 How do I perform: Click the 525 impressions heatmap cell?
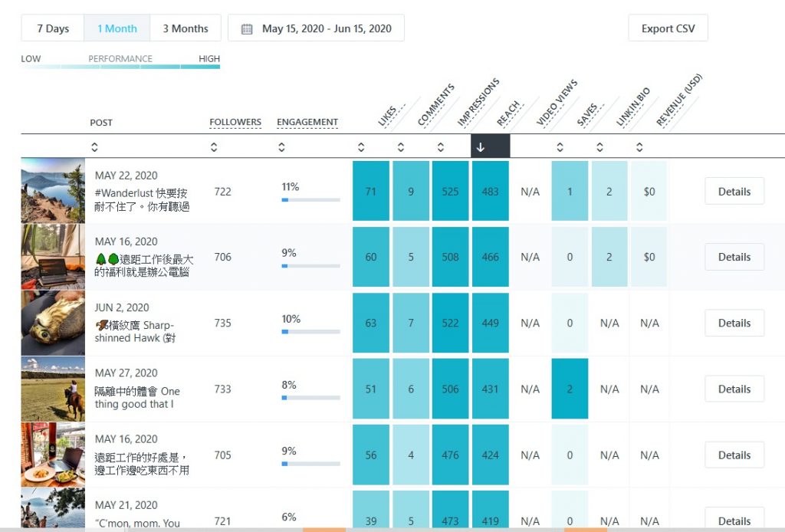click(x=450, y=191)
